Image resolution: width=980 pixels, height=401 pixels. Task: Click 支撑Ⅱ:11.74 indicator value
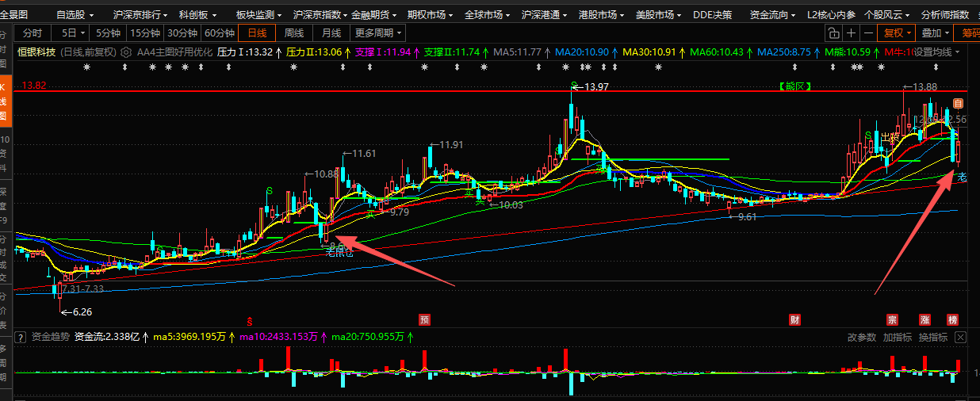click(x=452, y=52)
